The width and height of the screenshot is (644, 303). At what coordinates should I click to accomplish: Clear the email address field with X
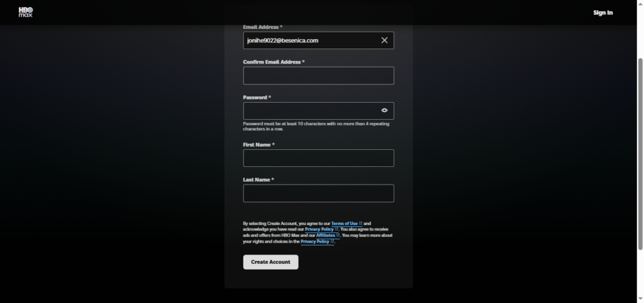pyautogui.click(x=384, y=40)
